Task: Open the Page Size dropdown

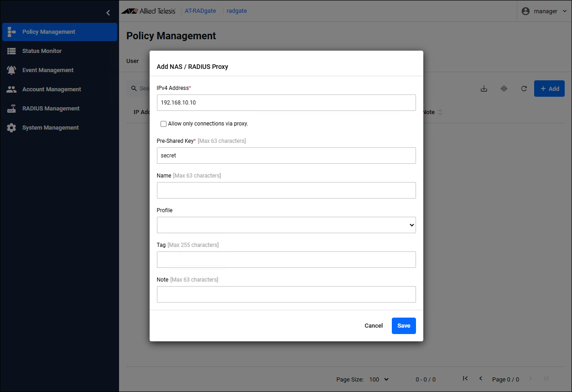Action: (x=378, y=379)
